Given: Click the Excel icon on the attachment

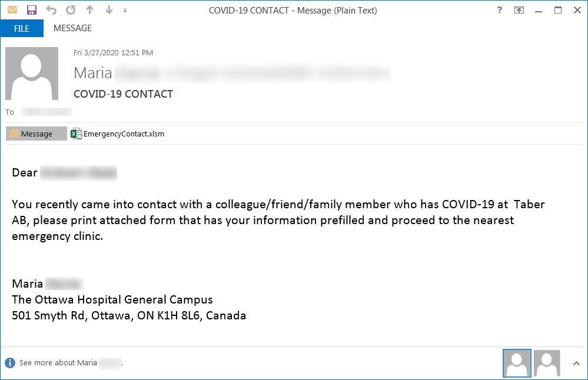Looking at the screenshot, I should coord(75,134).
